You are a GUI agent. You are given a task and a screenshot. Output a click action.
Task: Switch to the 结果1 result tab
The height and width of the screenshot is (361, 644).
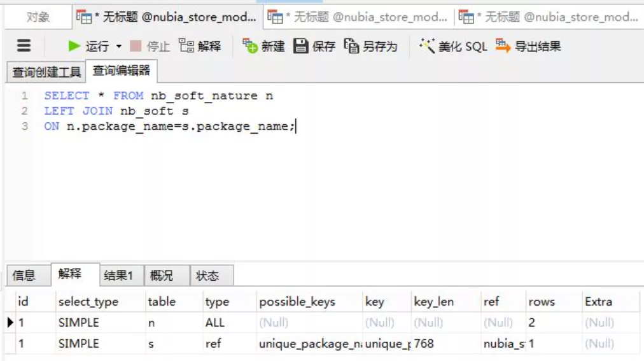point(122,275)
